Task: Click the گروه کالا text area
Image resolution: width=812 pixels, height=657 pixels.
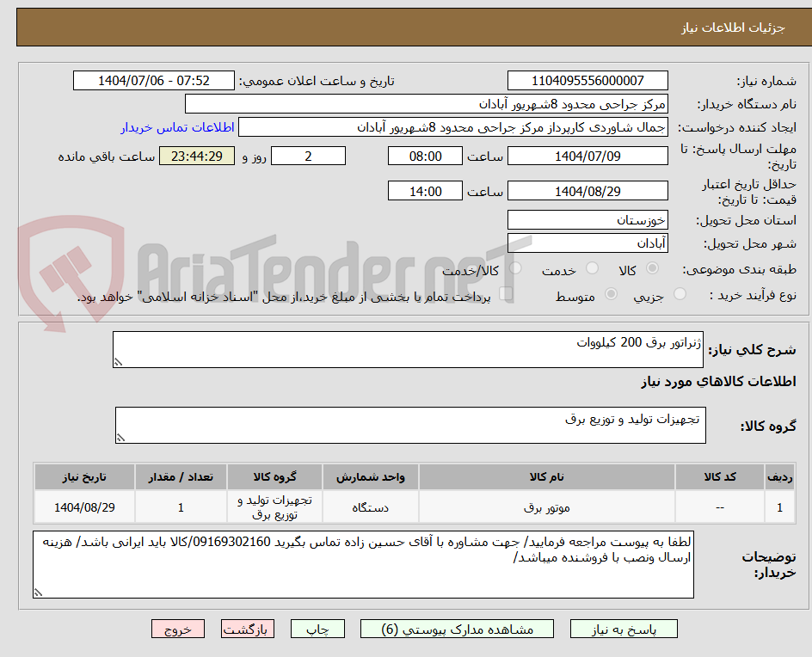Action: coord(410,425)
